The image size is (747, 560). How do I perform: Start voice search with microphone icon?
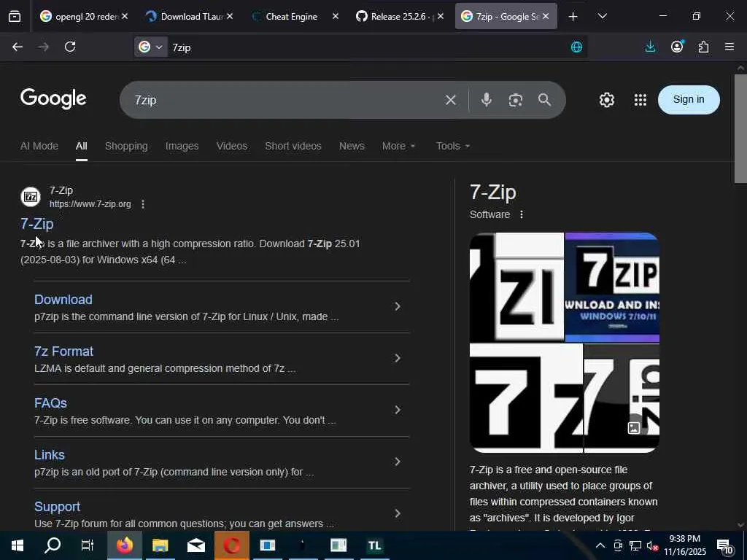[487, 99]
